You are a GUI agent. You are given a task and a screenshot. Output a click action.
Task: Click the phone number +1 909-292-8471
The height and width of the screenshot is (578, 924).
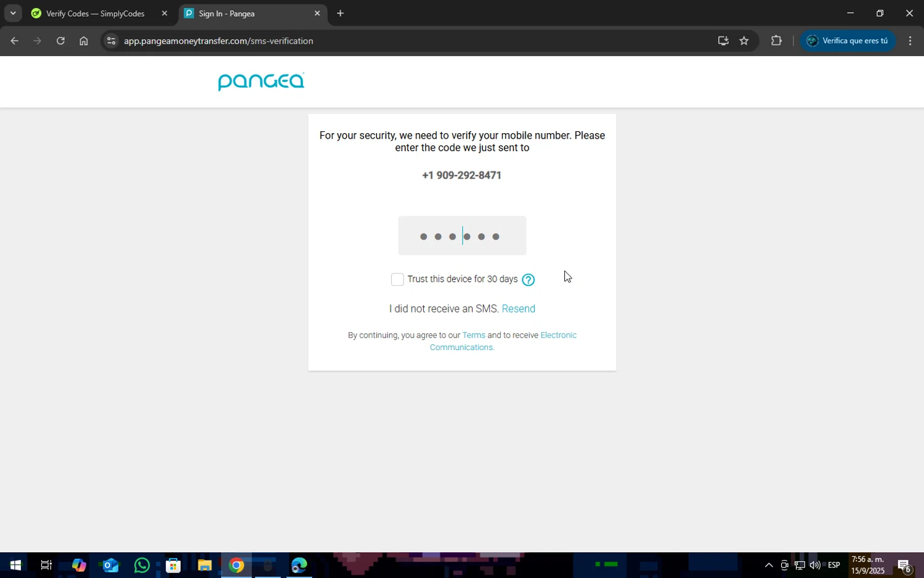point(462,176)
